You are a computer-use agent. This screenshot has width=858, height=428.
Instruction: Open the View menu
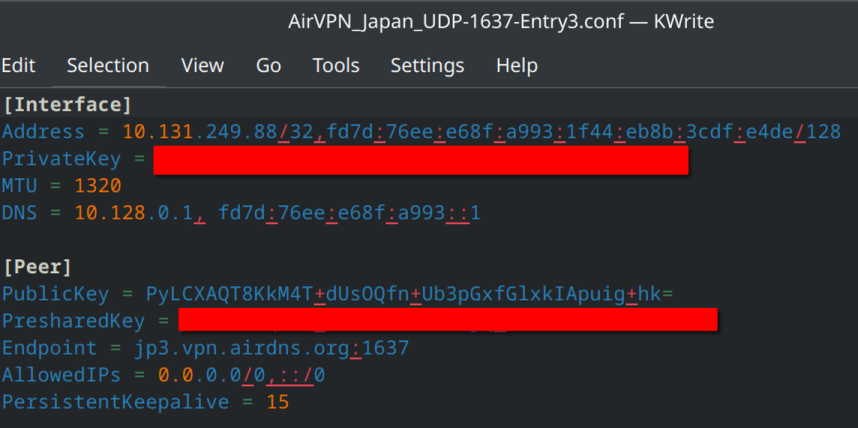pos(202,66)
